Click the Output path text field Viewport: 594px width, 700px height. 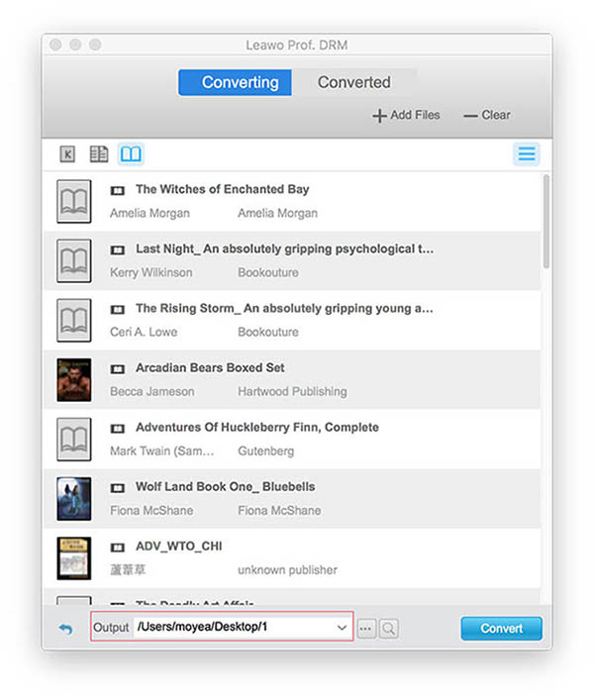tap(233, 628)
